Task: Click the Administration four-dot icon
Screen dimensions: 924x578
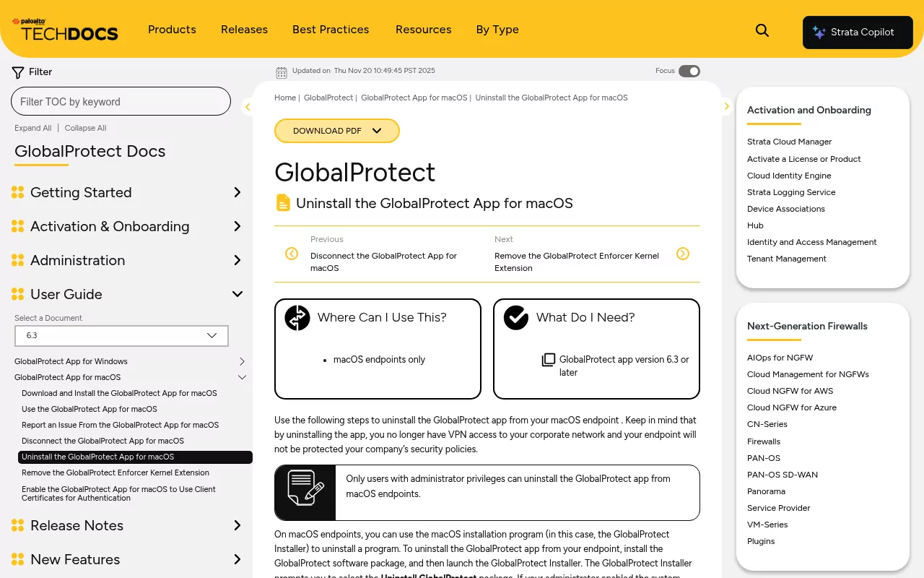Action: click(x=18, y=260)
